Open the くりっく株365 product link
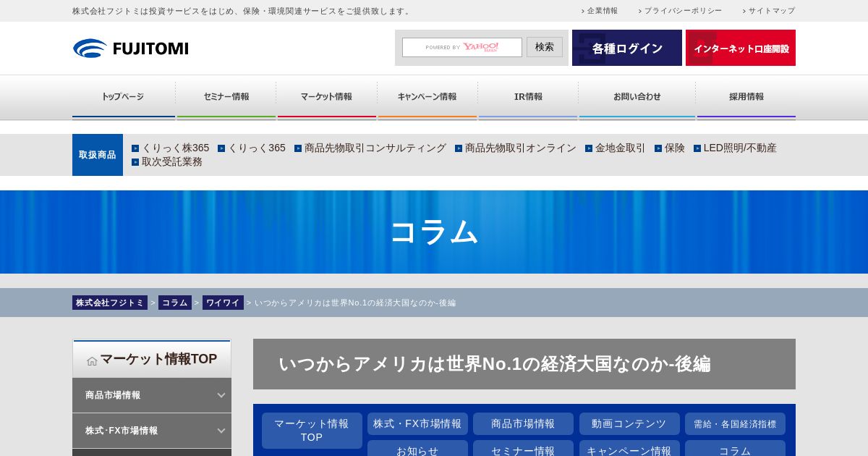 tap(171, 148)
